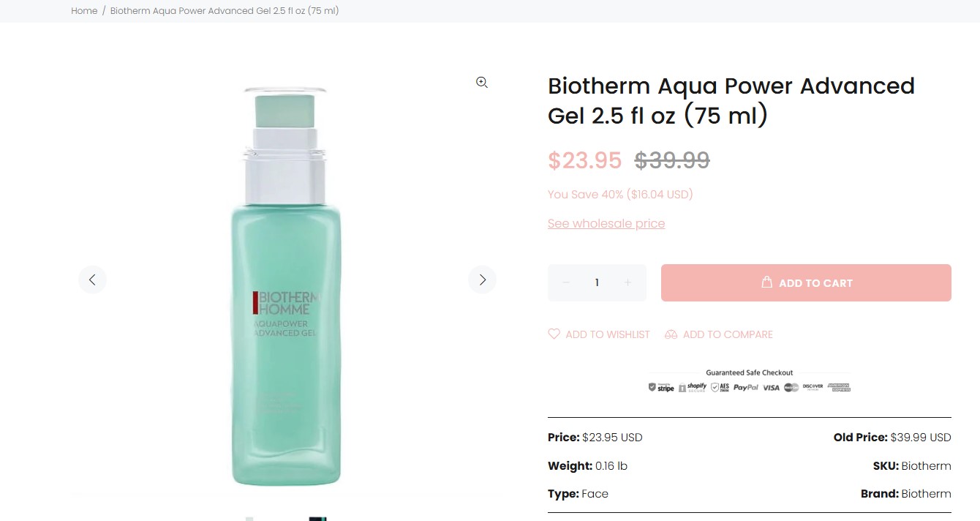The width and height of the screenshot is (980, 521).
Task: Click the American Express logo
Action: pos(839,387)
